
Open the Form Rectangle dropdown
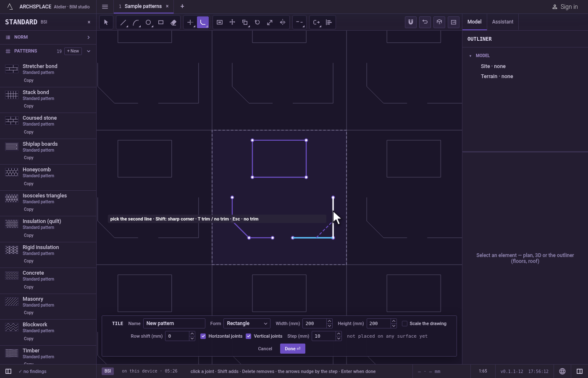point(247,323)
